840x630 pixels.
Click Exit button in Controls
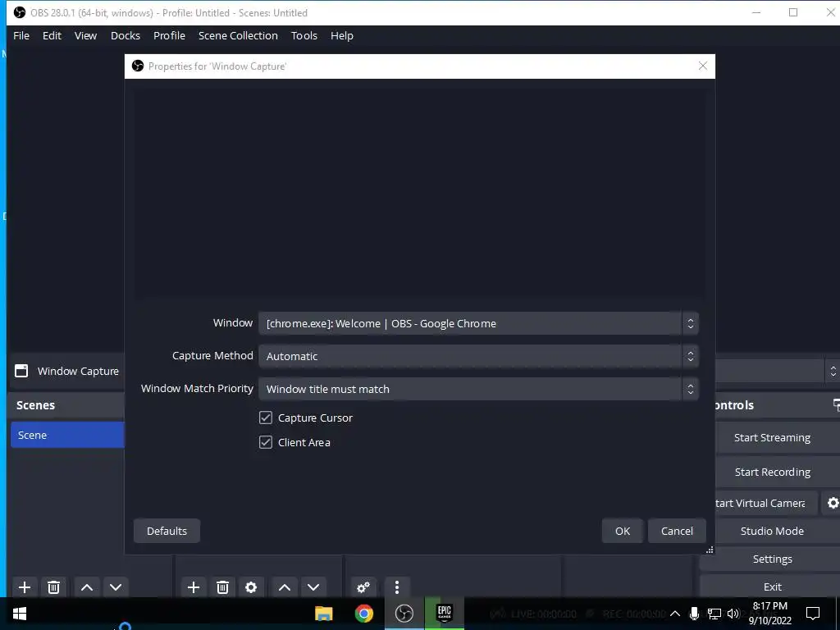click(773, 587)
